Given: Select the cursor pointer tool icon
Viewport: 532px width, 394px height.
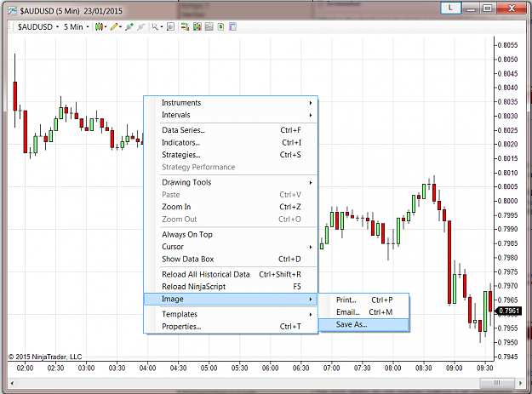Looking at the screenshot, I should coord(155,26).
